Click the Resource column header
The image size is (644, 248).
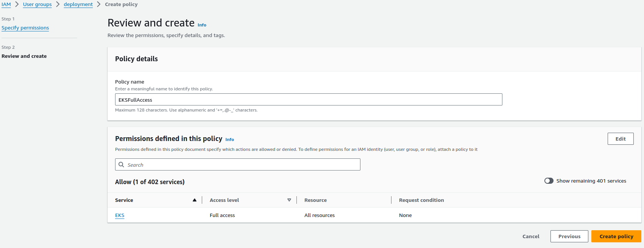[315, 200]
